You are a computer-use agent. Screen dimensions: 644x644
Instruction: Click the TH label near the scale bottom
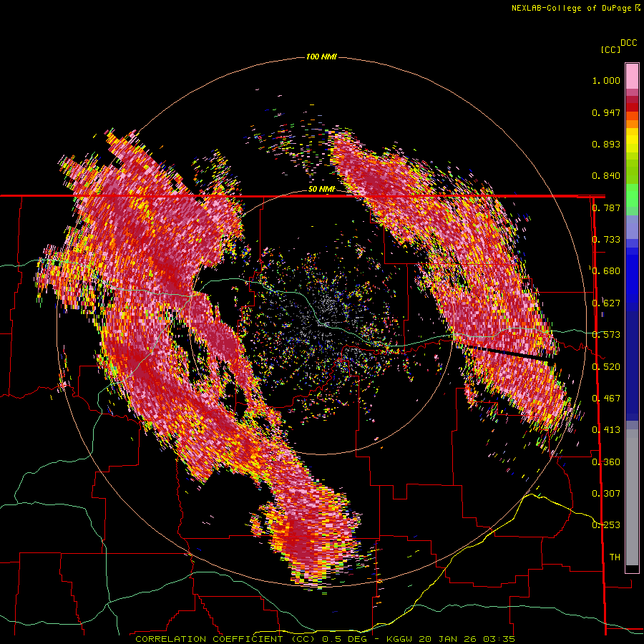[615, 557]
